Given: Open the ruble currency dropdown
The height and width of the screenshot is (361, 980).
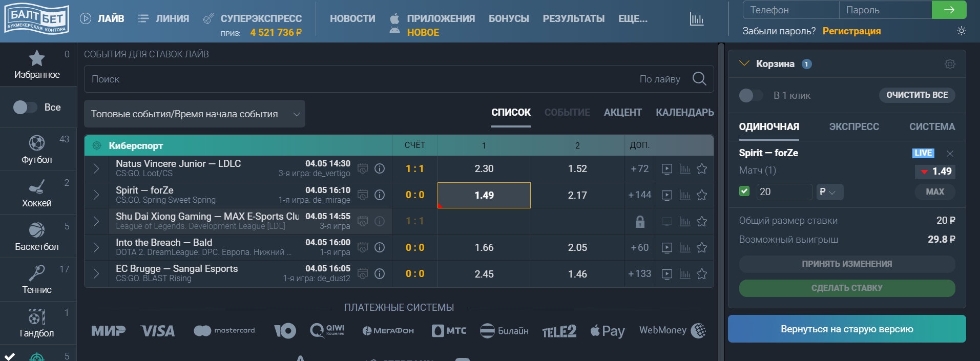Looking at the screenshot, I should (830, 192).
